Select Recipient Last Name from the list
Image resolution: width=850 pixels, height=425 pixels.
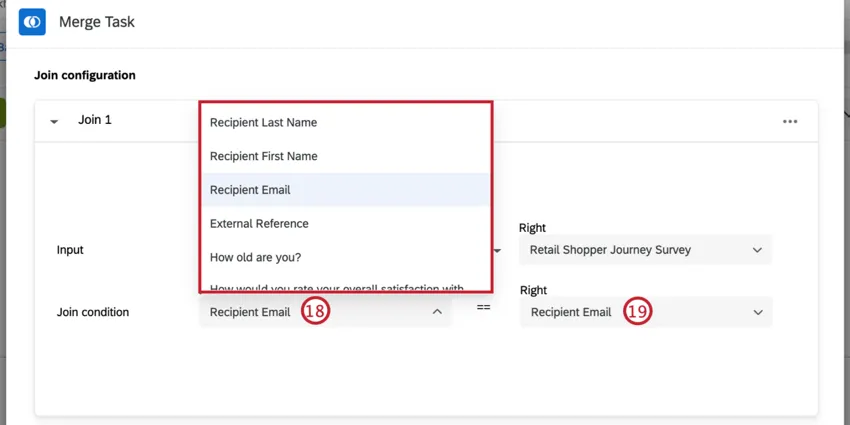tap(263, 122)
